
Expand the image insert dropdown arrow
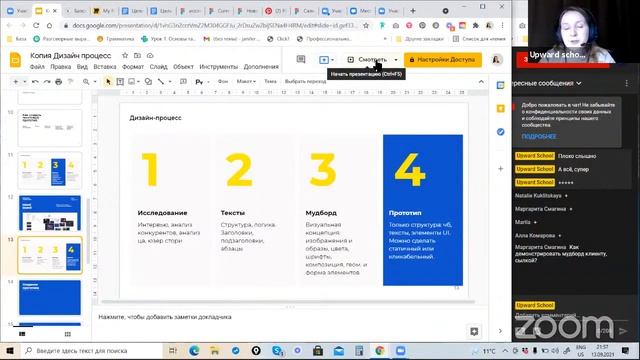click(x=138, y=82)
